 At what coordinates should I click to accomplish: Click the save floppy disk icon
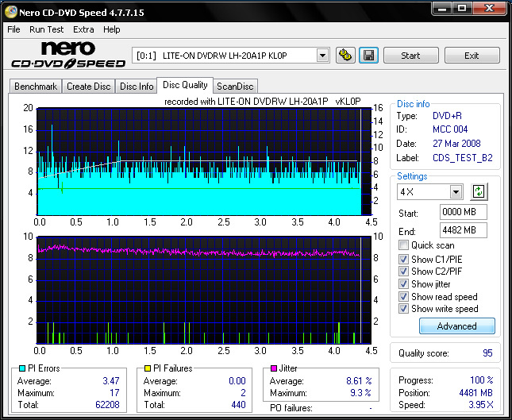368,55
